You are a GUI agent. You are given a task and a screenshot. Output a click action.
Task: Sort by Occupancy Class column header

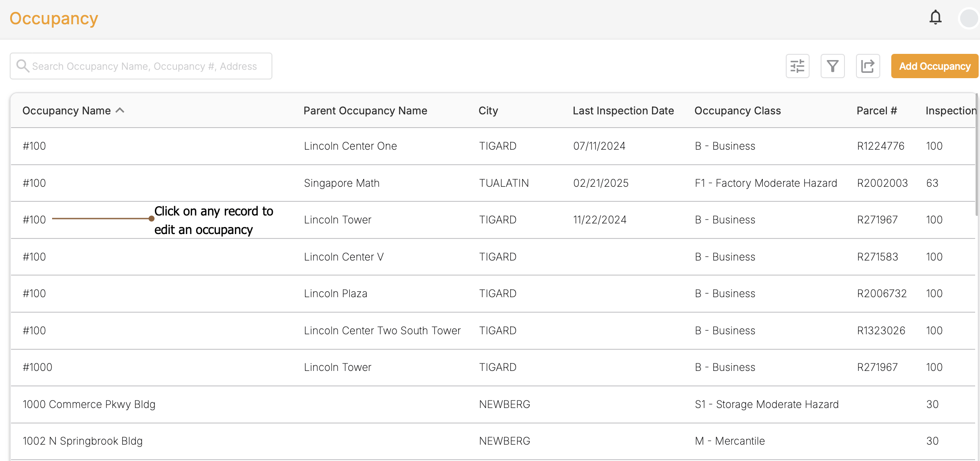point(738,111)
